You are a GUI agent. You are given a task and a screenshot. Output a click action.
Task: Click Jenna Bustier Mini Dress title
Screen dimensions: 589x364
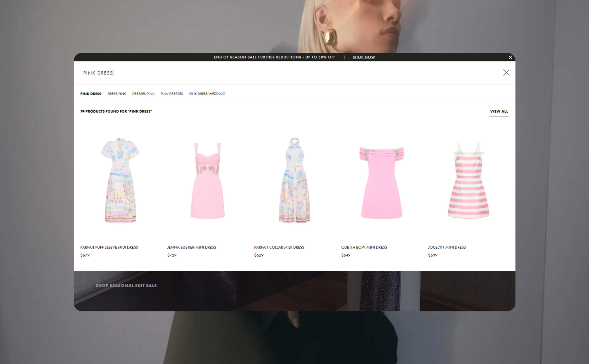[191, 247]
